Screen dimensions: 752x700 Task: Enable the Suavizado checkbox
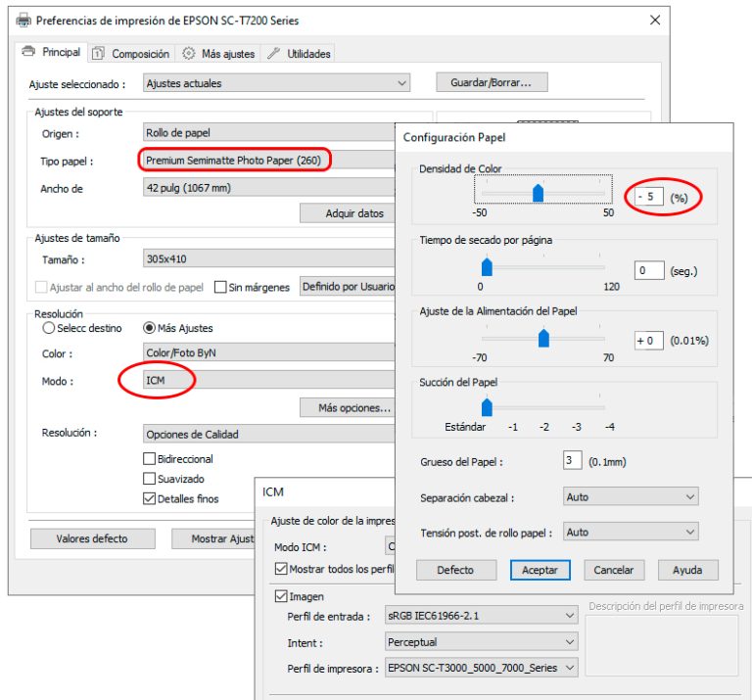tap(149, 479)
